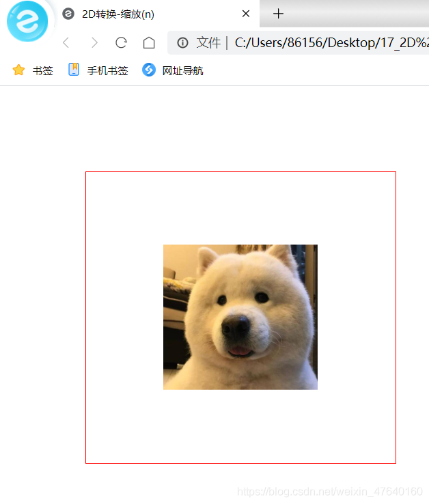Close the 2D转换-缩放(n) tab
This screenshot has height=504, width=429.
(246, 14)
